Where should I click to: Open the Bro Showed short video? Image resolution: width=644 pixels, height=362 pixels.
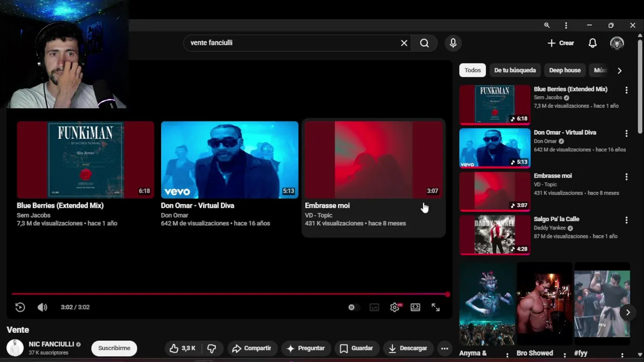(x=544, y=304)
